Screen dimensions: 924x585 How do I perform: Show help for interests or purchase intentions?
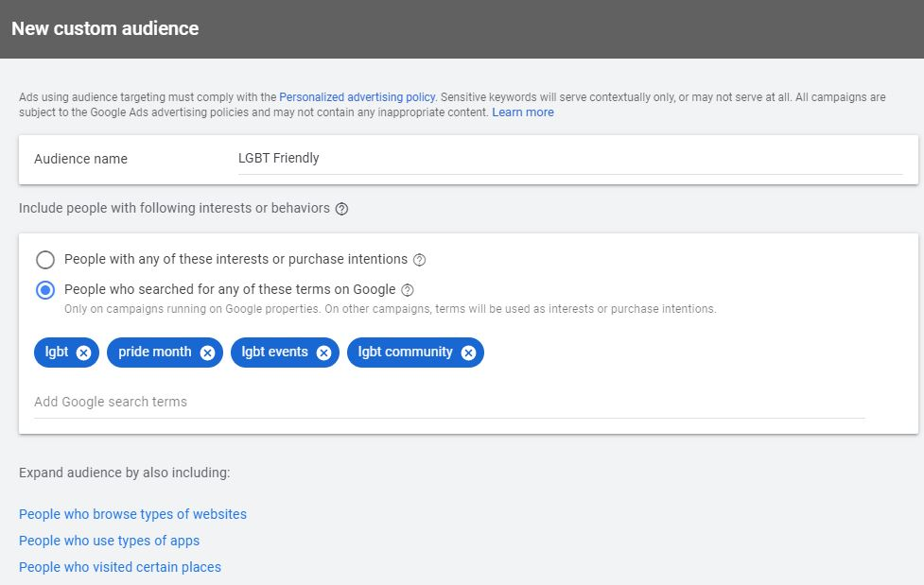[x=420, y=260]
